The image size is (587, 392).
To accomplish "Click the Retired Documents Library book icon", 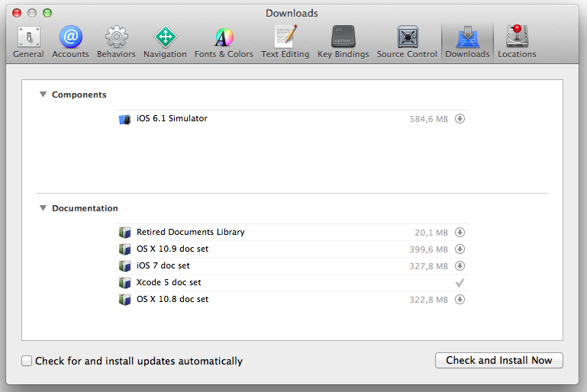I will 124,233.
